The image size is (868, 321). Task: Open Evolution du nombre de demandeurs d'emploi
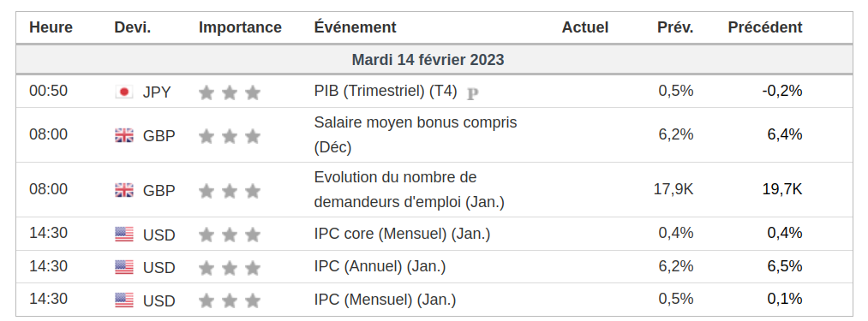pyautogui.click(x=409, y=190)
